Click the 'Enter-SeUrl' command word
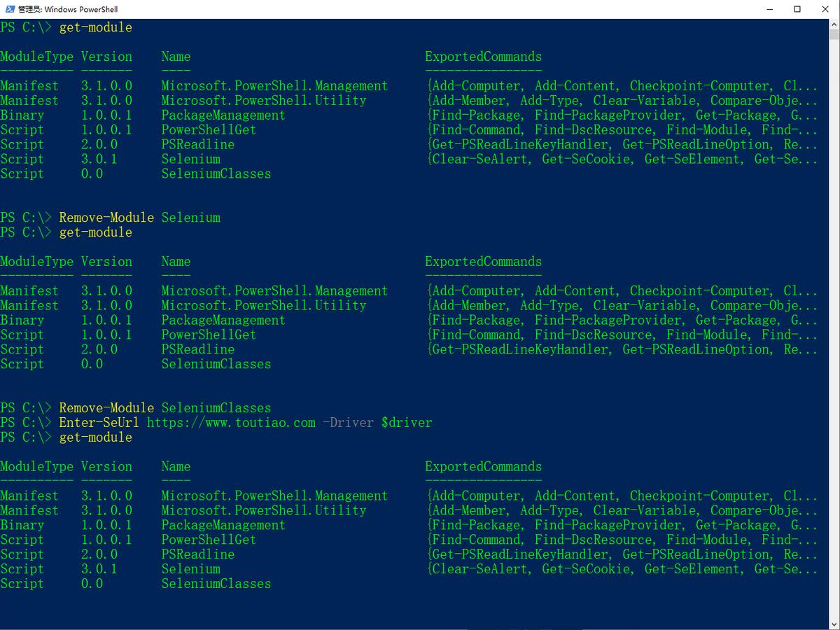 (x=99, y=423)
